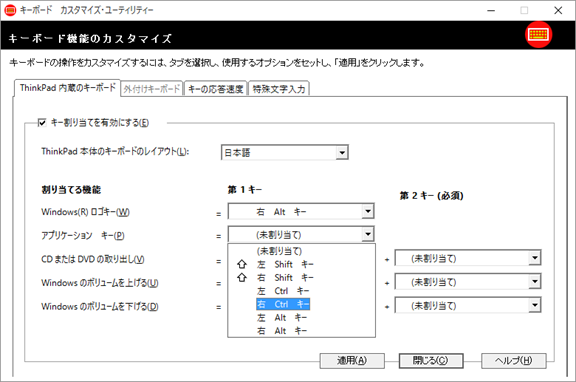This screenshot has height=382, width=576.
Task: Click CD または DVD の取り出し(V) label
Action: [x=93, y=259]
